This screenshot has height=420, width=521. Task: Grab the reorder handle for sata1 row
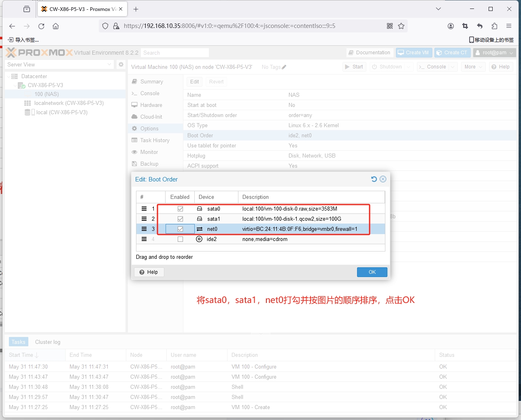tap(144, 219)
